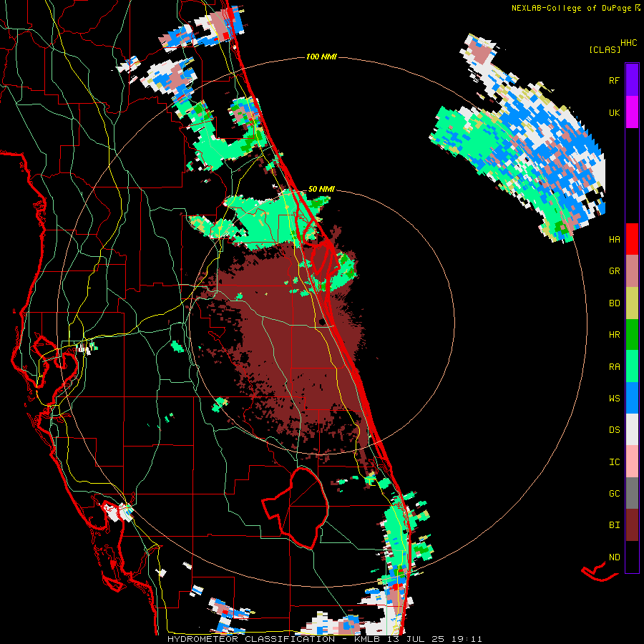Click the BD yellow-olive legend swatch
This screenshot has width=644, height=644.
tap(632, 303)
